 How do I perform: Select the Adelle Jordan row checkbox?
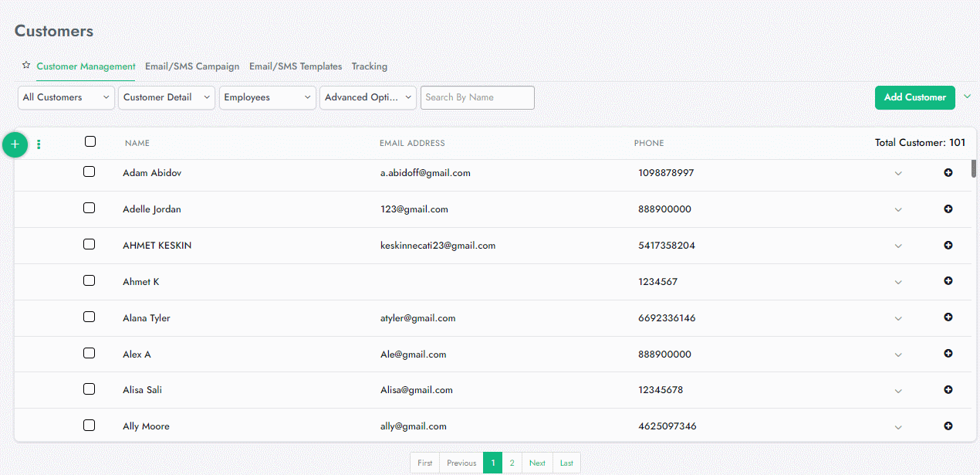[89, 209]
